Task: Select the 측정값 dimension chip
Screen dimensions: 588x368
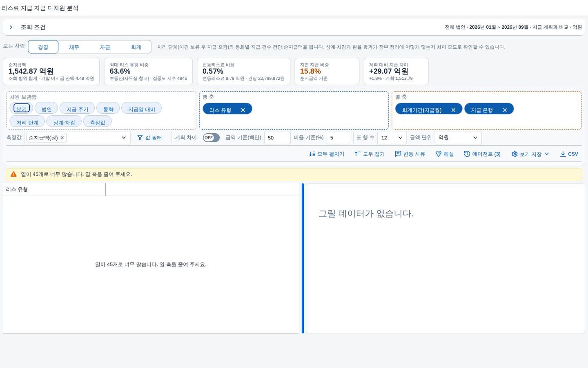Action: [x=98, y=122]
